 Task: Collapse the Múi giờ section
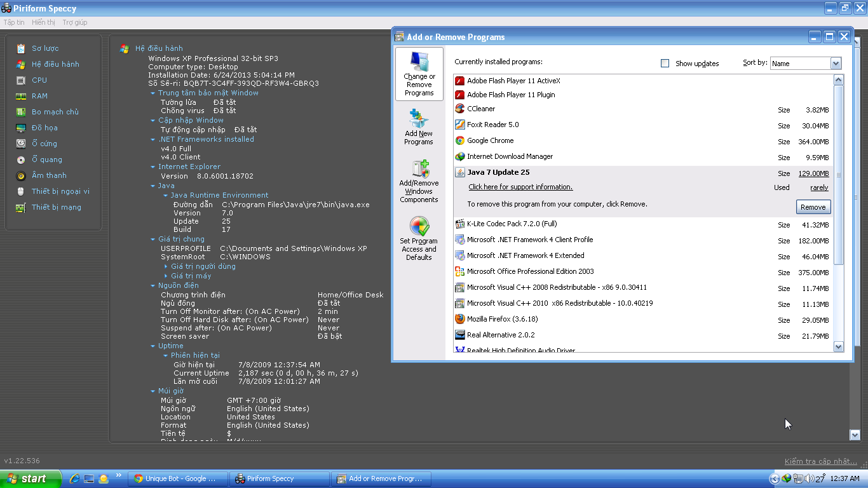(153, 391)
